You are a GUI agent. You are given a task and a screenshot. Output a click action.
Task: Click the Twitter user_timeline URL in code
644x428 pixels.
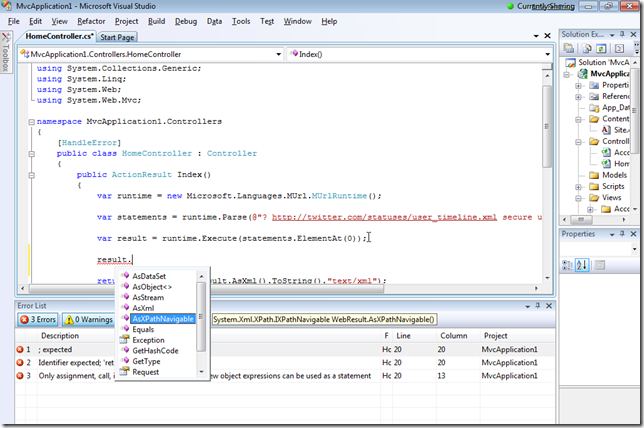384,217
